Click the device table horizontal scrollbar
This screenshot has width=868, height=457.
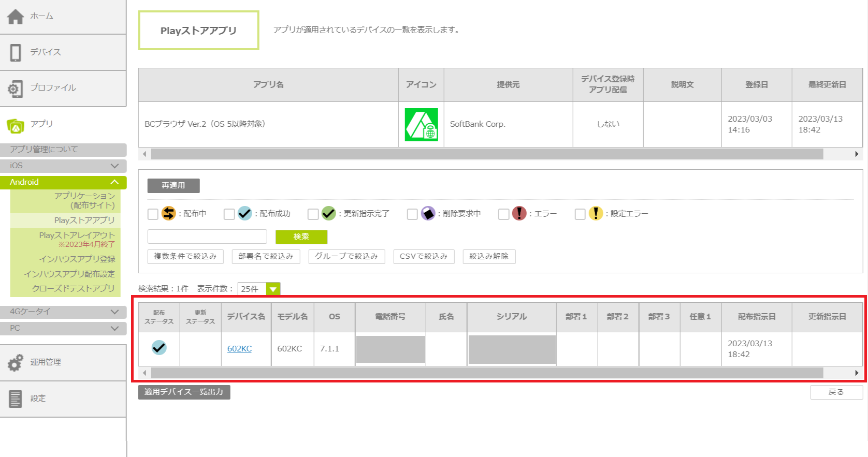487,373
